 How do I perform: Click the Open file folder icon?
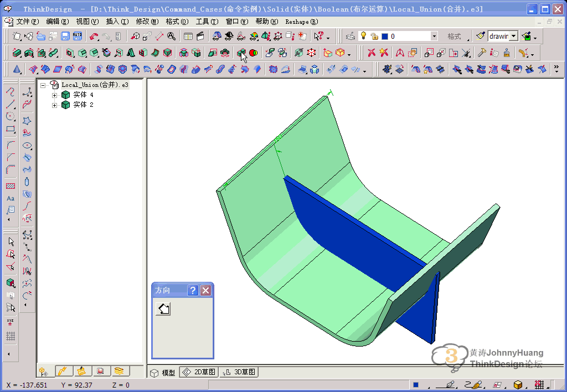click(41, 36)
